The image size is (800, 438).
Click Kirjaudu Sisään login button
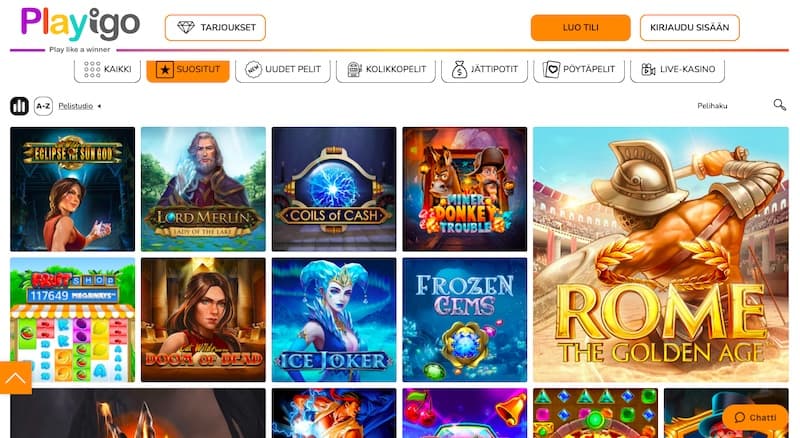[690, 28]
